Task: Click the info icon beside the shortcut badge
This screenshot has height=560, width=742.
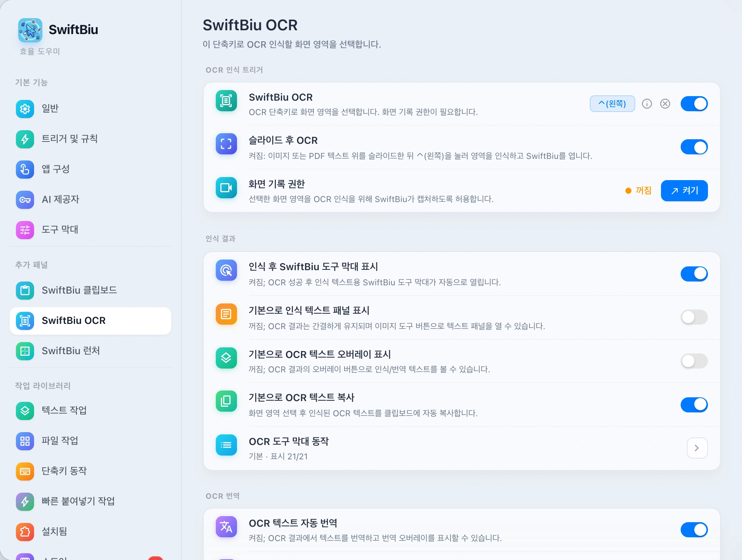Action: point(647,104)
